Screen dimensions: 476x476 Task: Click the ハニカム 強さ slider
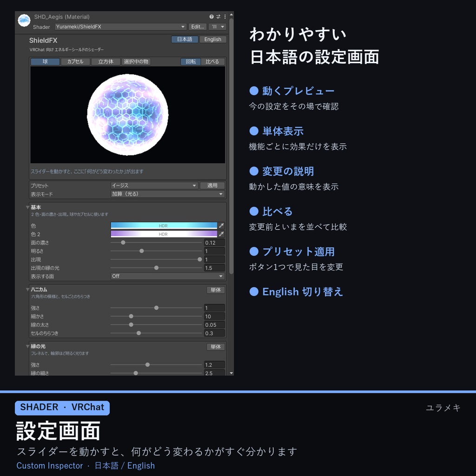coord(156,308)
